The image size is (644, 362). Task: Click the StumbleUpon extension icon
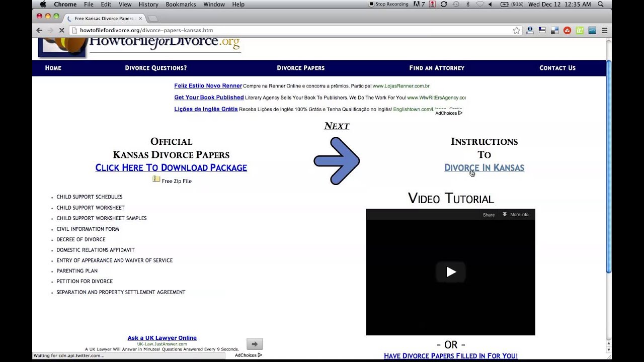point(567,30)
